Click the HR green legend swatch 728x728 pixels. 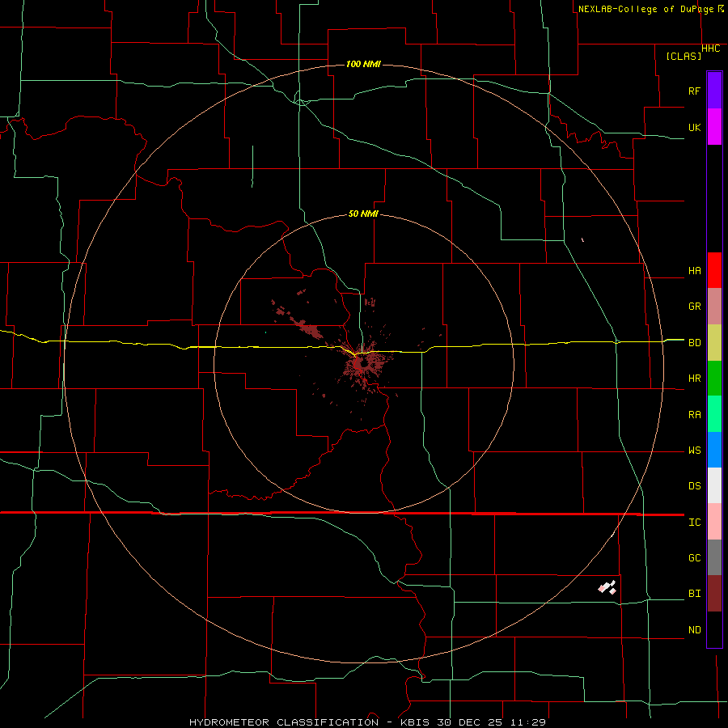714,379
